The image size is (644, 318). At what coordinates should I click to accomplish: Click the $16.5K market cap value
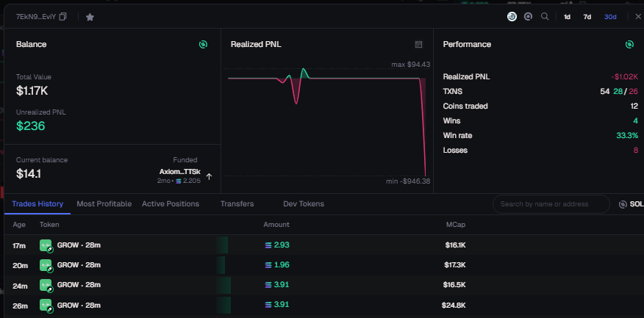point(454,285)
